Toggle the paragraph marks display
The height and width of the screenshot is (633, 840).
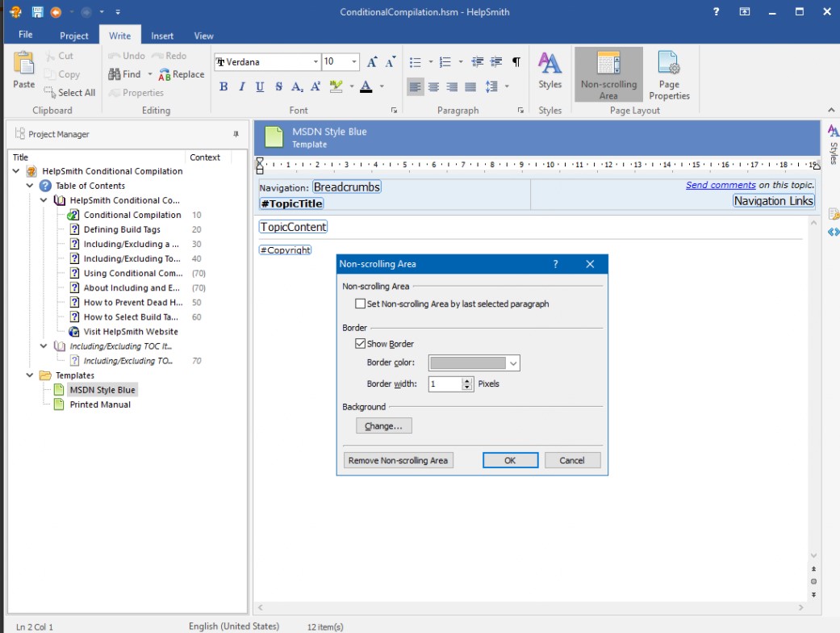click(514, 61)
